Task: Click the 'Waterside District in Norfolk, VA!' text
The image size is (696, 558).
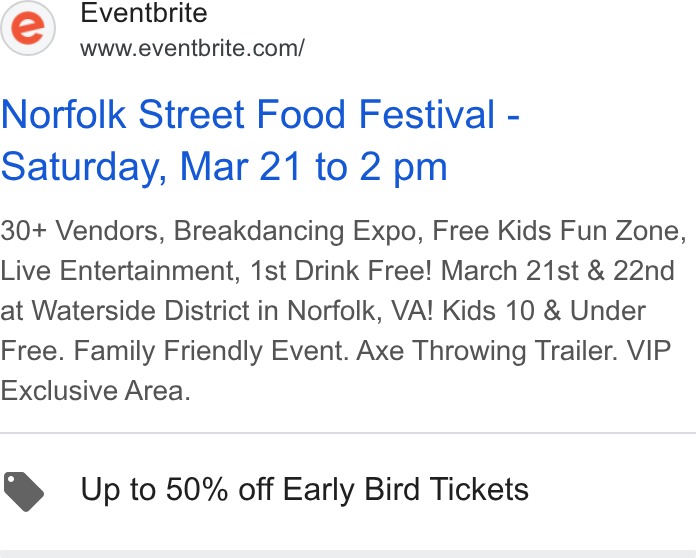Action: [233, 310]
